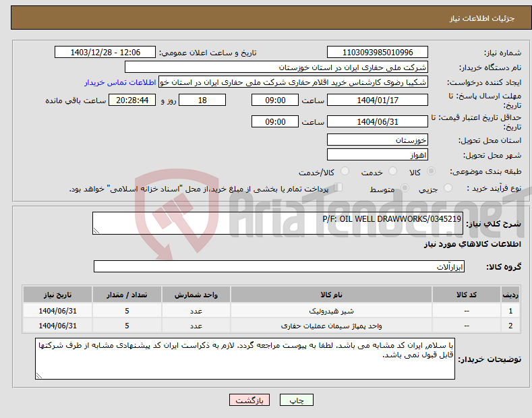Click quantity 5 in واحد پمپاژ سیمان row

click(x=127, y=326)
